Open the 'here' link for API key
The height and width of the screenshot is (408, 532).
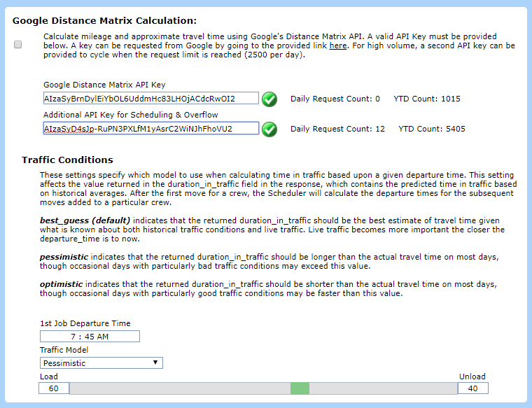[338, 45]
